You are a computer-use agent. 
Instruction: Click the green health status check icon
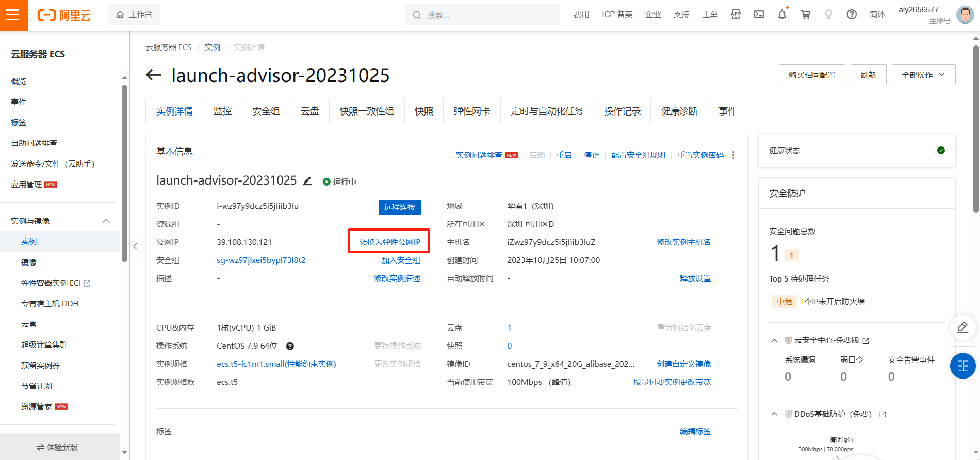[x=941, y=150]
